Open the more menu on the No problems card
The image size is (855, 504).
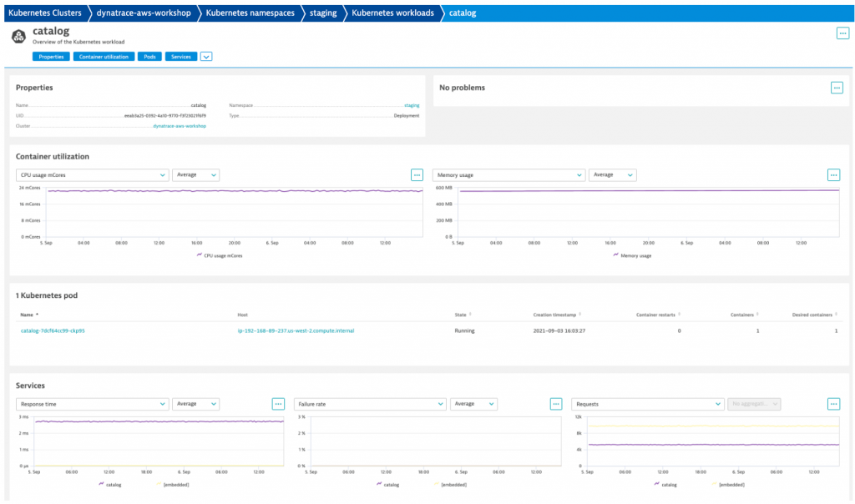click(x=837, y=88)
